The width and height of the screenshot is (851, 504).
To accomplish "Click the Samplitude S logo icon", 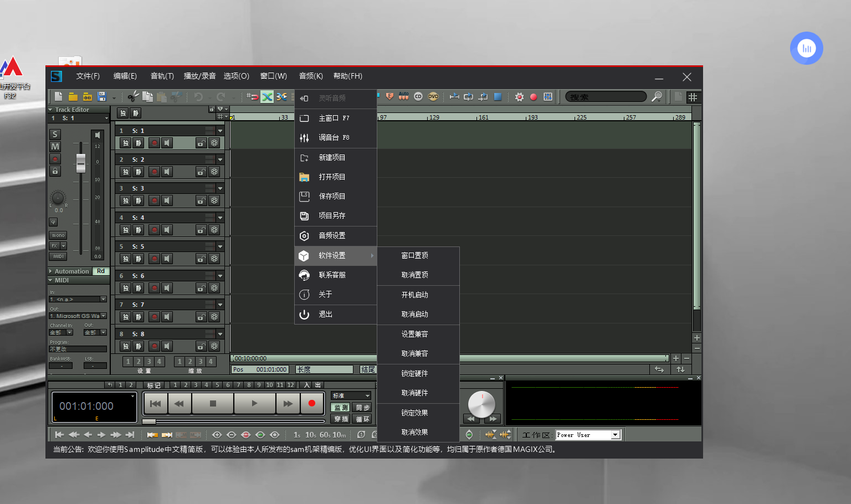I will (56, 76).
